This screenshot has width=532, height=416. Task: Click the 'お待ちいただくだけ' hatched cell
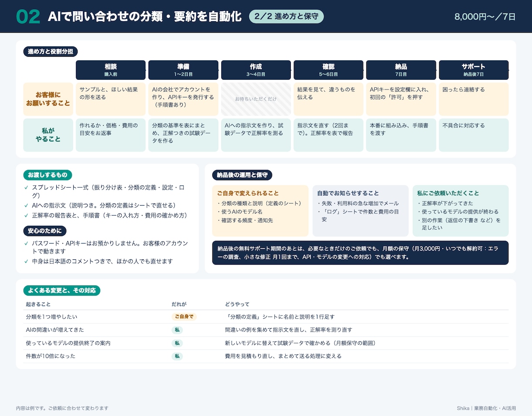point(256,99)
